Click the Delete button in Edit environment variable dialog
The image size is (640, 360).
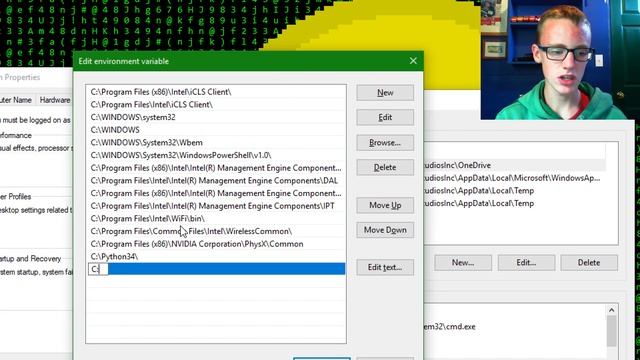[x=385, y=167]
